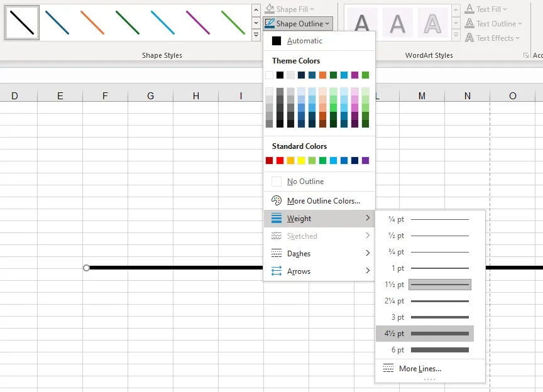Select the third outlined WordArt style
This screenshot has height=392, width=543.
(x=432, y=24)
